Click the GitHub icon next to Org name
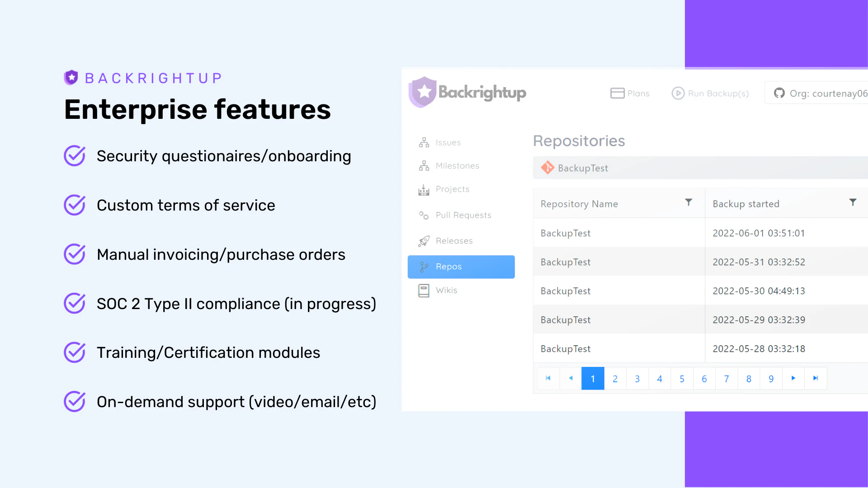Screen dimensions: 868x488 (779, 93)
